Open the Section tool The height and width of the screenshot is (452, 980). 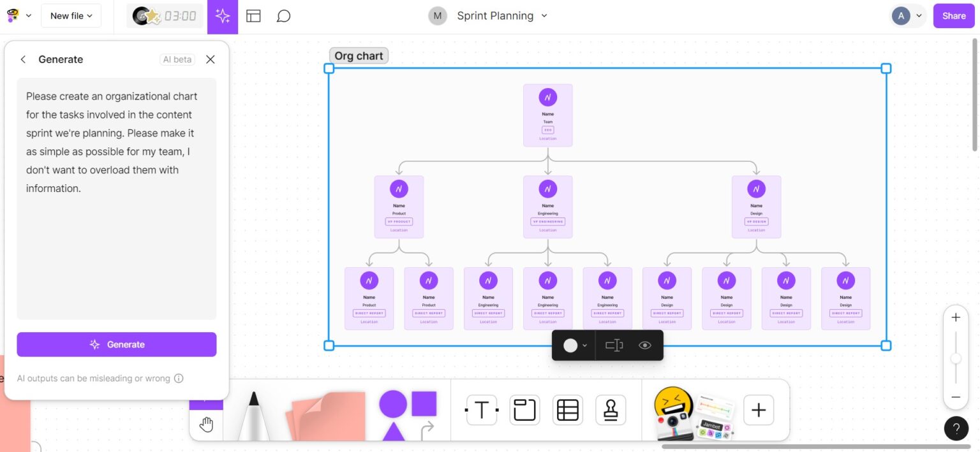pos(524,410)
